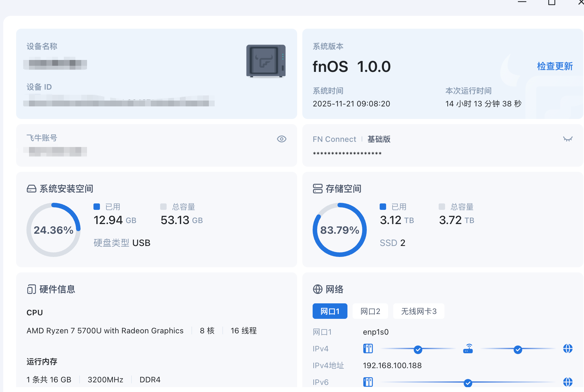Click the 网络 globe icon
Image resolution: width=584 pixels, height=392 pixels.
pyautogui.click(x=317, y=289)
